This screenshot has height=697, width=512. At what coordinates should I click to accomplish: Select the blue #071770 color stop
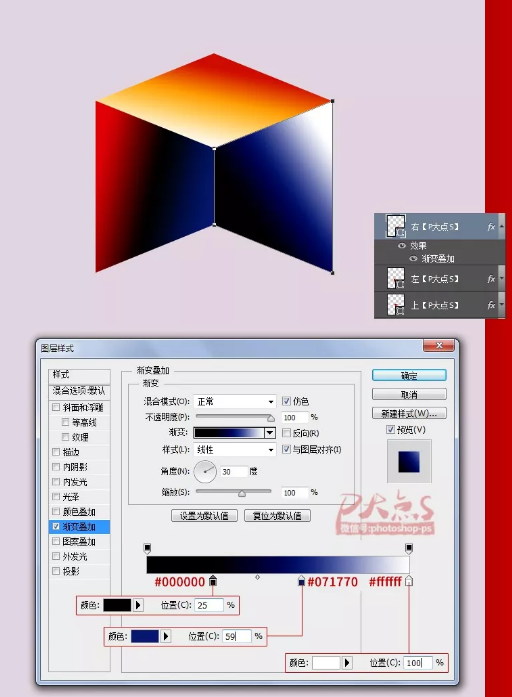point(301,581)
